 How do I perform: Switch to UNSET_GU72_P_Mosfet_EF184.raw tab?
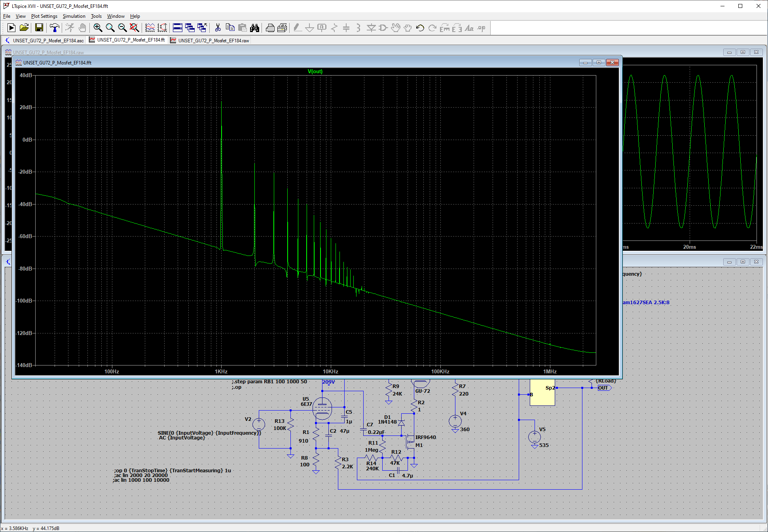[210, 40]
